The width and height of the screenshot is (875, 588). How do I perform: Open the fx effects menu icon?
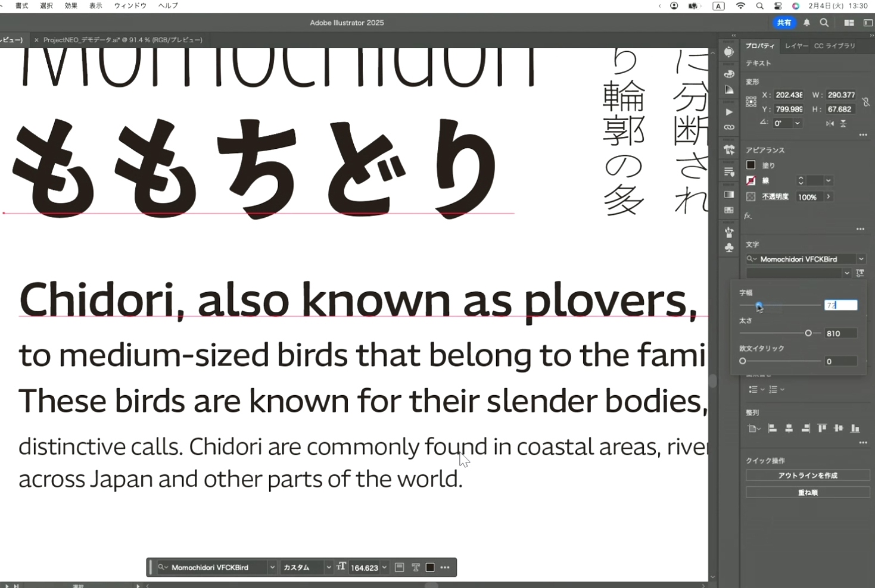click(x=748, y=215)
